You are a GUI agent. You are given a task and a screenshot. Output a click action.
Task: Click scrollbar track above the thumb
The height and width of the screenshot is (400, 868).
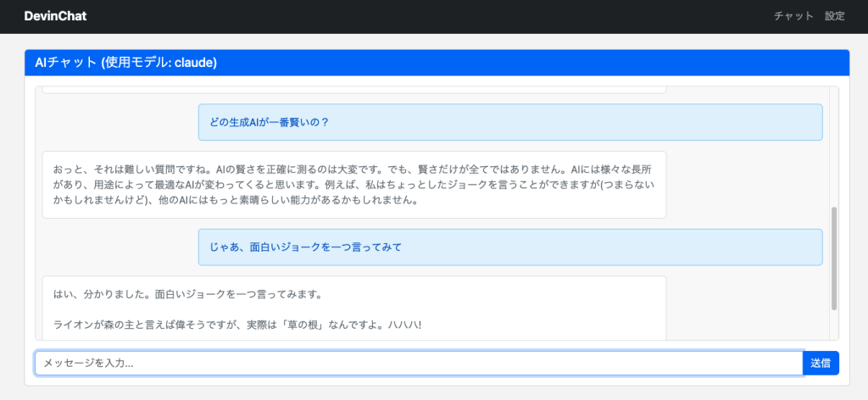[x=833, y=144]
